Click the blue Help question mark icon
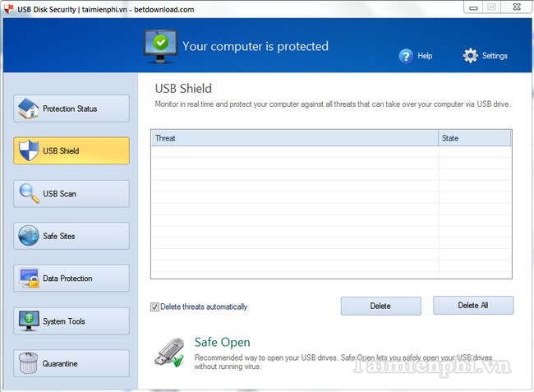534x392 pixels. (x=406, y=56)
